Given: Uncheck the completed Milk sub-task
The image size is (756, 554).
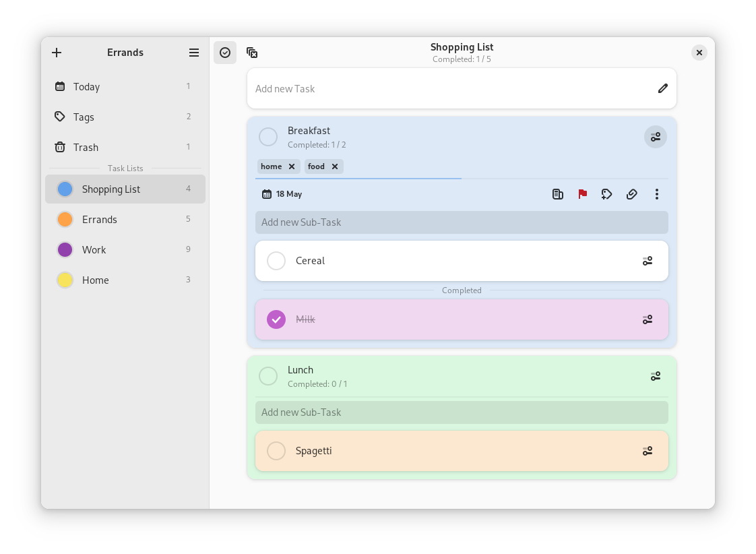Looking at the screenshot, I should pos(276,319).
